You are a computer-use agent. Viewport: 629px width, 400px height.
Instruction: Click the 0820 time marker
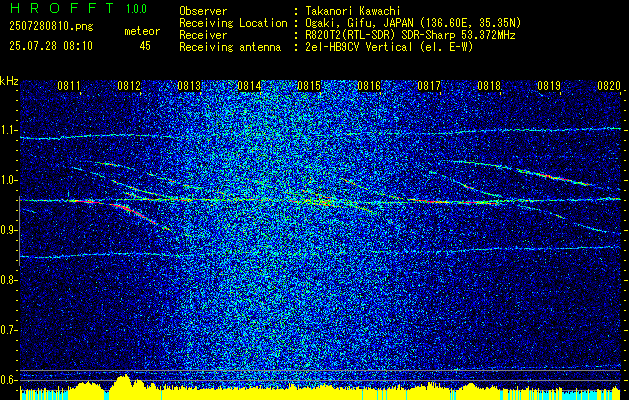tap(609, 85)
